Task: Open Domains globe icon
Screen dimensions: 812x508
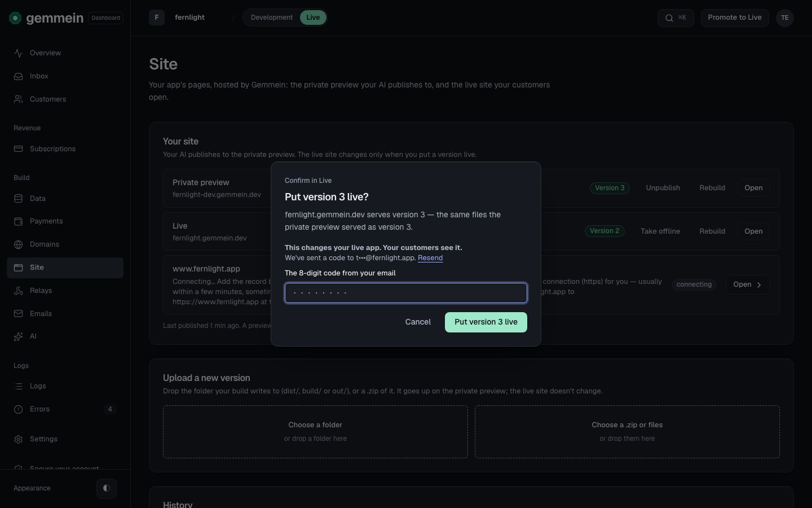Action: coord(19,244)
